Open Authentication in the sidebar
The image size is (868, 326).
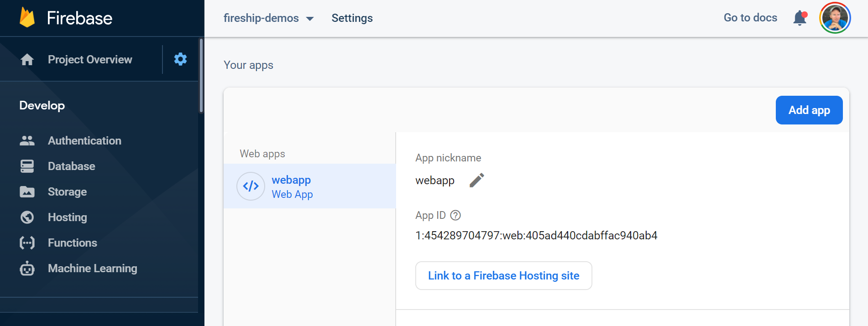(x=84, y=141)
